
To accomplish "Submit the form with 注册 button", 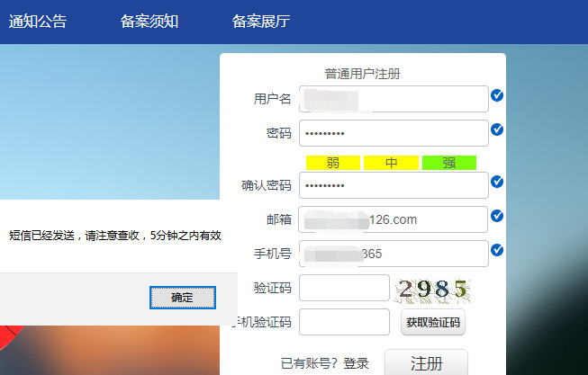I will [426, 363].
